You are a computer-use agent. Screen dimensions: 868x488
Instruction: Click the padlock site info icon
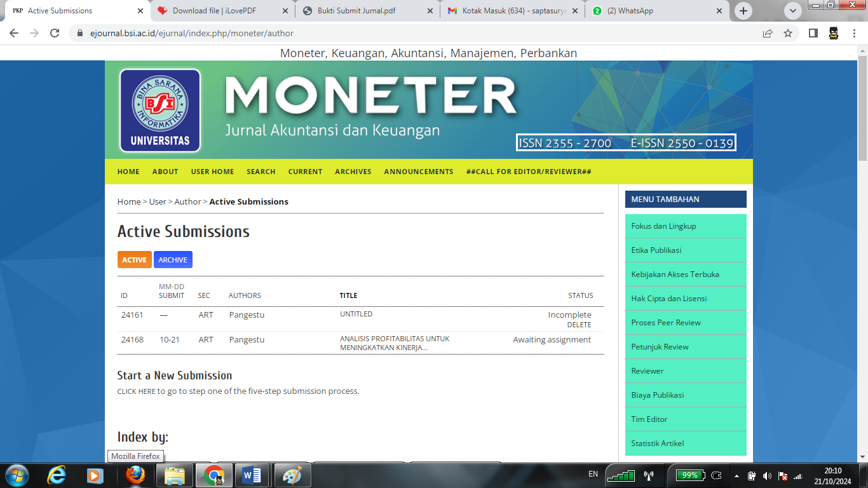tap(80, 33)
